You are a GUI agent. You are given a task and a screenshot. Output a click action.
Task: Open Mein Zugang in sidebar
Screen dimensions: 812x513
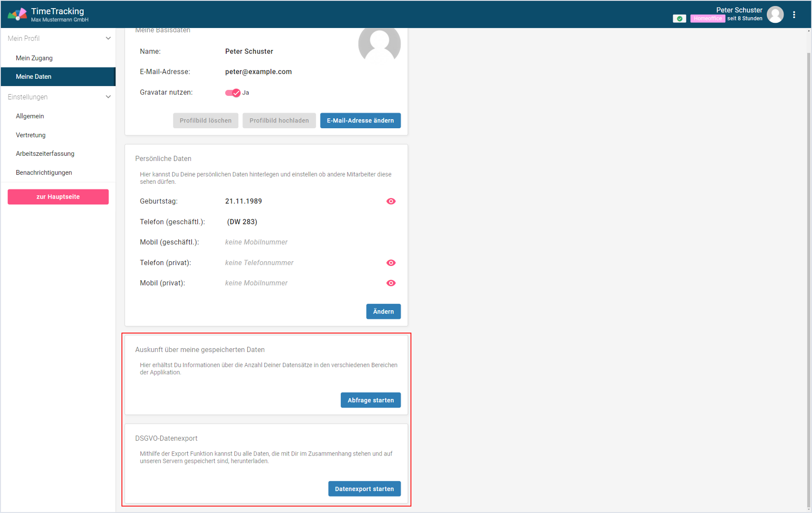coord(34,58)
